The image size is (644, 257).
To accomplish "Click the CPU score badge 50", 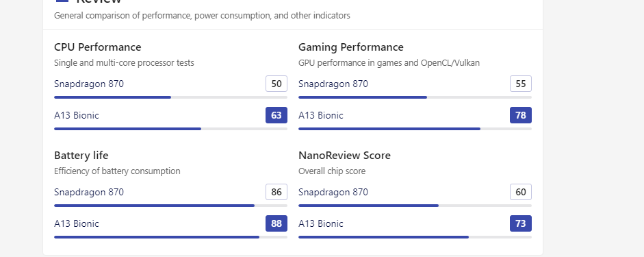I will [276, 84].
